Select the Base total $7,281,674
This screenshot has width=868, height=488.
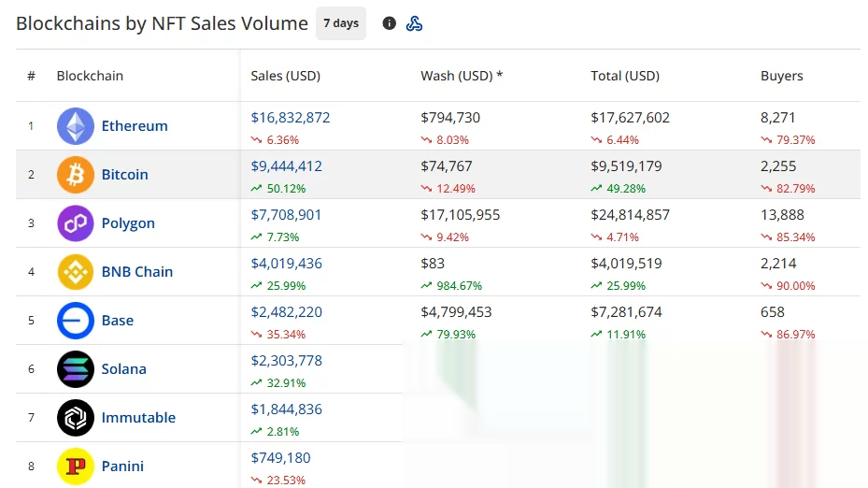(626, 312)
